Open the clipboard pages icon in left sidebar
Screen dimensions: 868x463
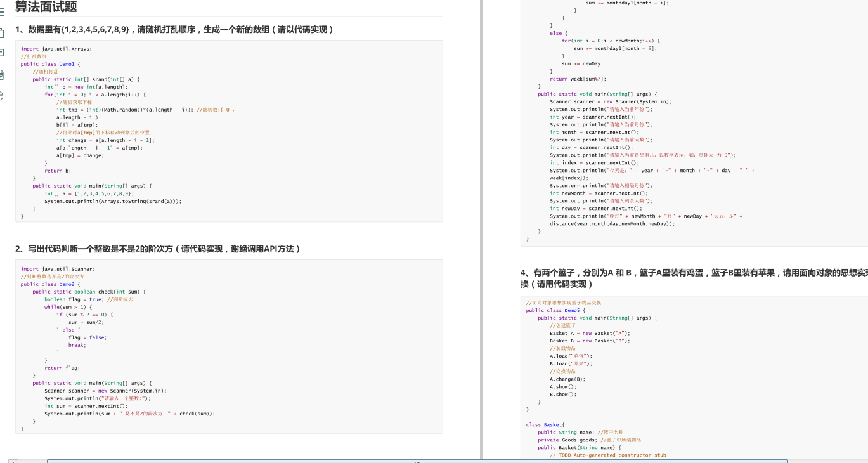click(2, 32)
